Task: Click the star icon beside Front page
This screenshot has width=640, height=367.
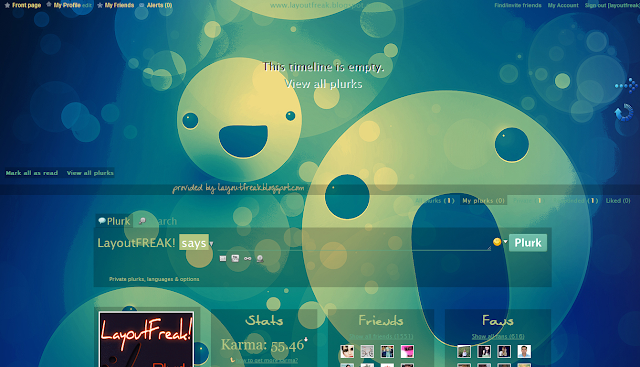Action: tap(7, 5)
